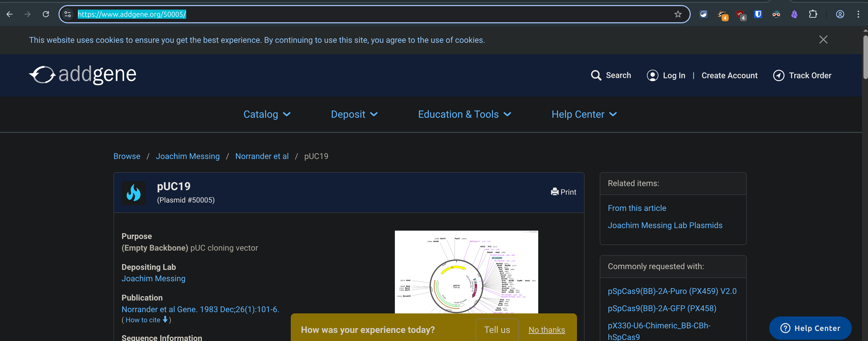Click the How to cite link
This screenshot has width=868, height=341.
click(x=143, y=320)
